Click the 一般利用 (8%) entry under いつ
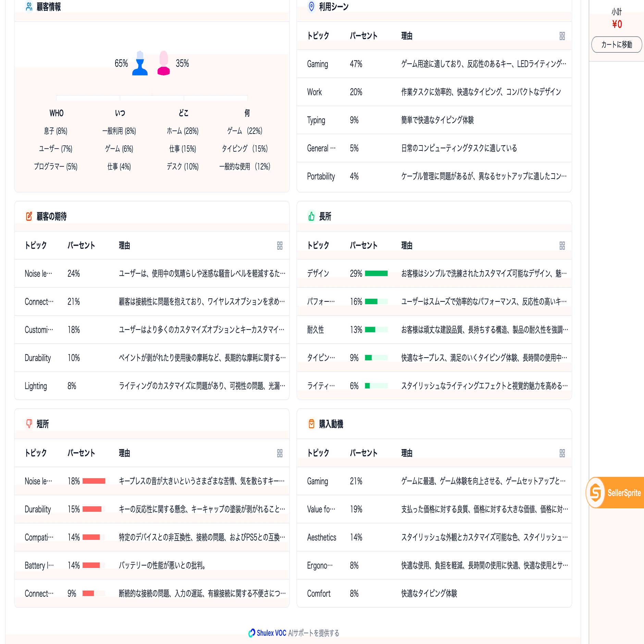This screenshot has height=644, width=644. 119,131
